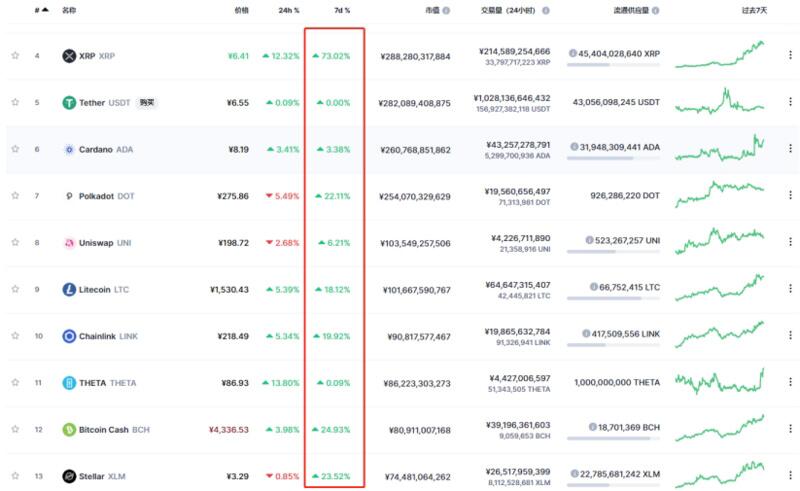Star Chainlink to add to watchlist
The width and height of the screenshot is (800, 491).
pyautogui.click(x=15, y=336)
